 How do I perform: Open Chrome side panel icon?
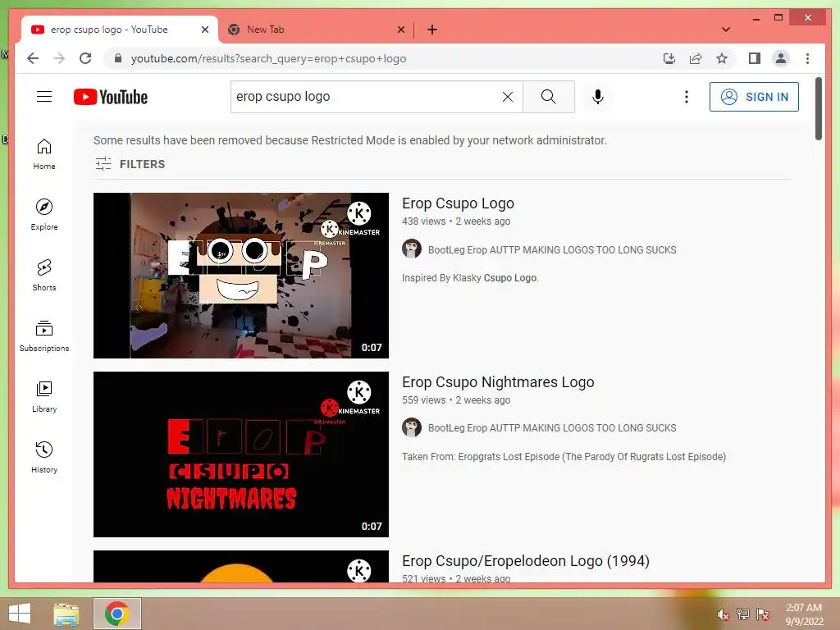(755, 58)
